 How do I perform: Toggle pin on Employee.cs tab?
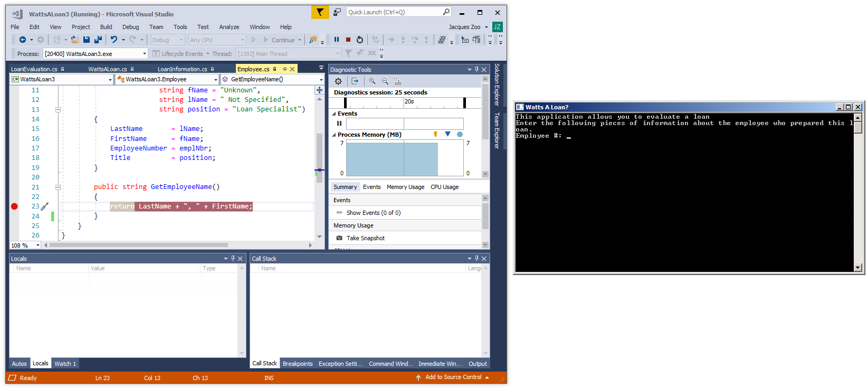[x=284, y=69]
